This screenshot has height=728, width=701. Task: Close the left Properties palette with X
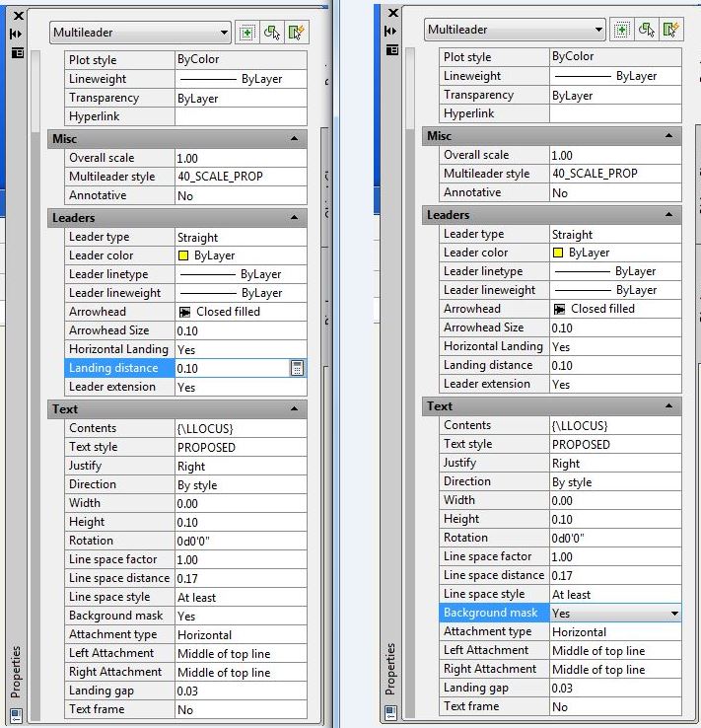pyautogui.click(x=19, y=16)
